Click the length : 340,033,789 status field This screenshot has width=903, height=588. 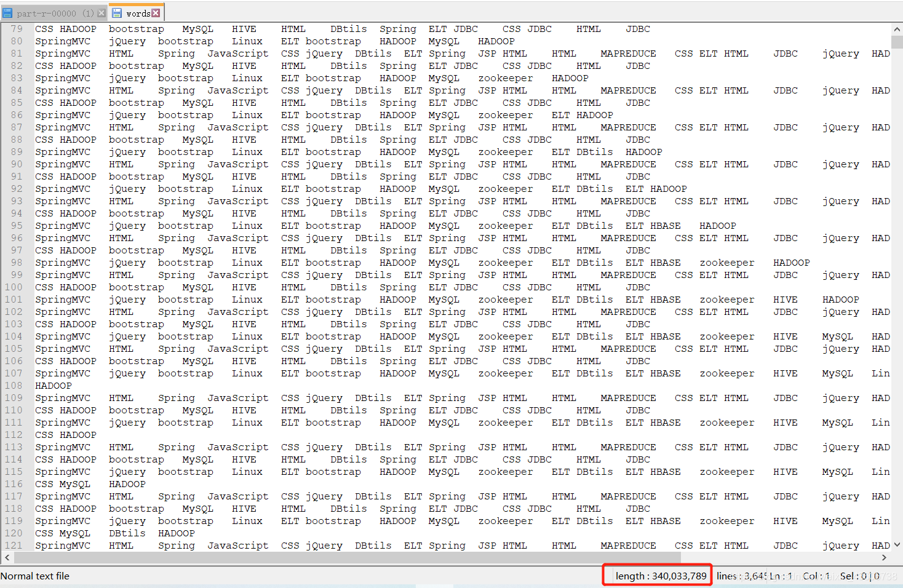tap(661, 576)
